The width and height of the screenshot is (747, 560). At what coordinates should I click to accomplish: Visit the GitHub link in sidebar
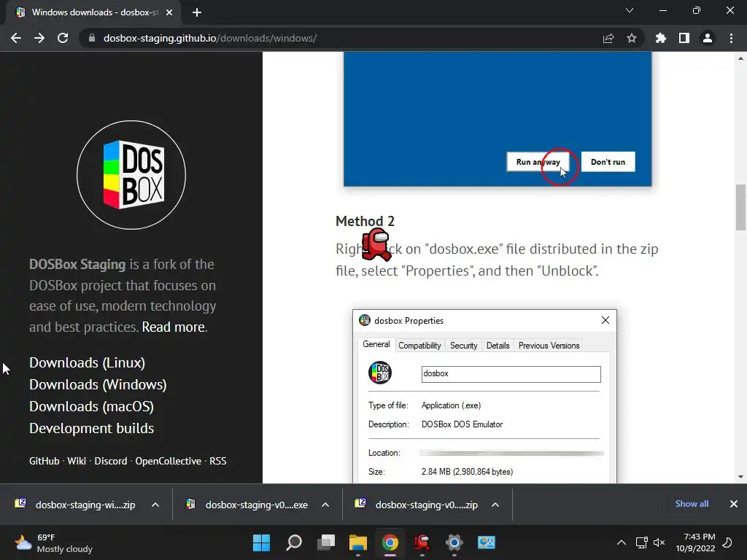tap(44, 461)
